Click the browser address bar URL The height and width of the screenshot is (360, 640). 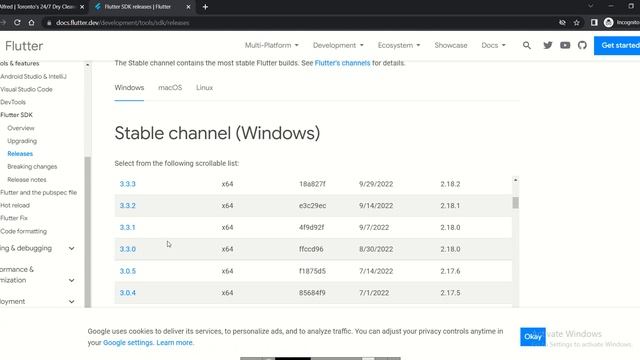click(x=122, y=23)
